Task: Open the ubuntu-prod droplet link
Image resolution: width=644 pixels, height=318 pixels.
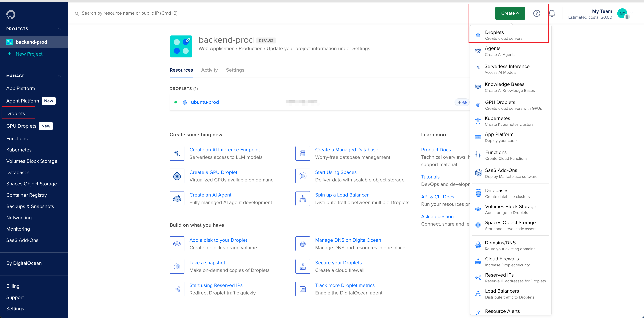Action: click(205, 102)
